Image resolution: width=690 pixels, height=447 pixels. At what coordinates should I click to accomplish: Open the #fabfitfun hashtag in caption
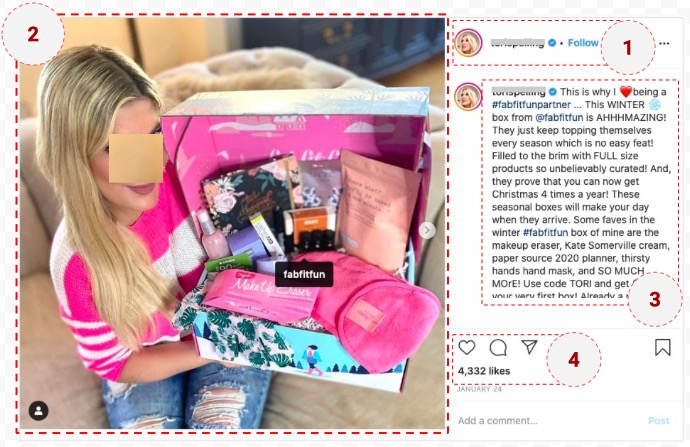point(545,232)
